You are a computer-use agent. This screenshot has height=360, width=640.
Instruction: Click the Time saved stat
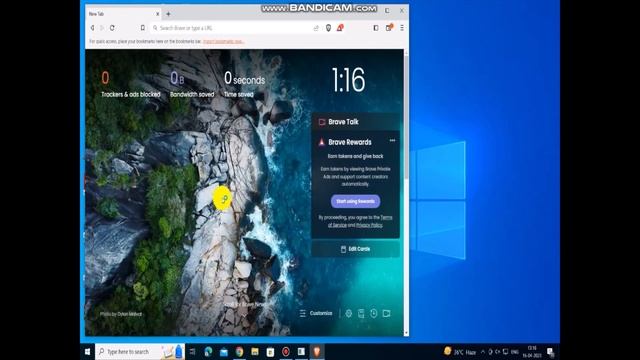pyautogui.click(x=244, y=84)
